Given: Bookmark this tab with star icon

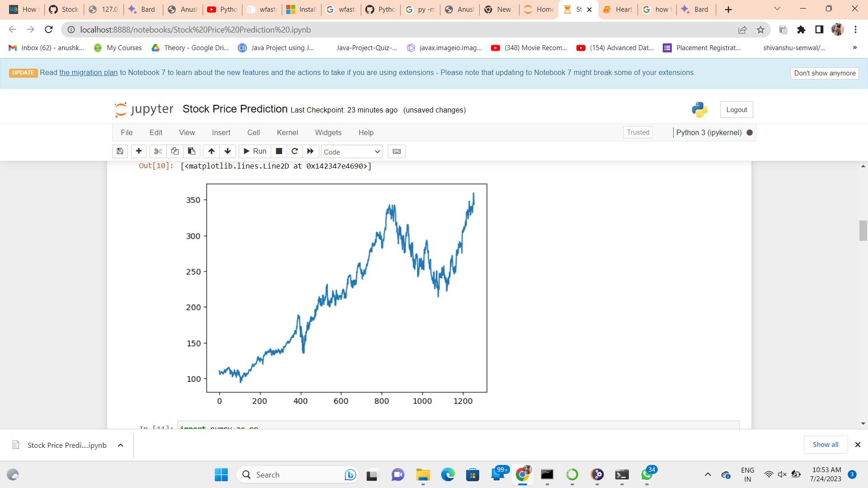Looking at the screenshot, I should click(x=760, y=30).
